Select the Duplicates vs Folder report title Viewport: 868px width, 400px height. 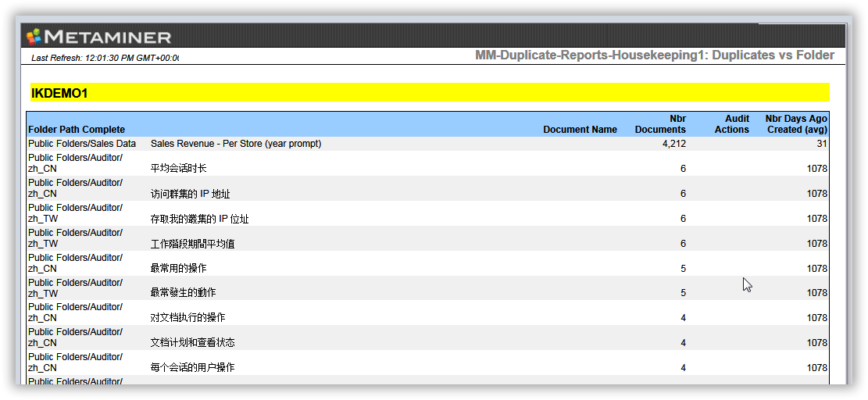pos(655,55)
